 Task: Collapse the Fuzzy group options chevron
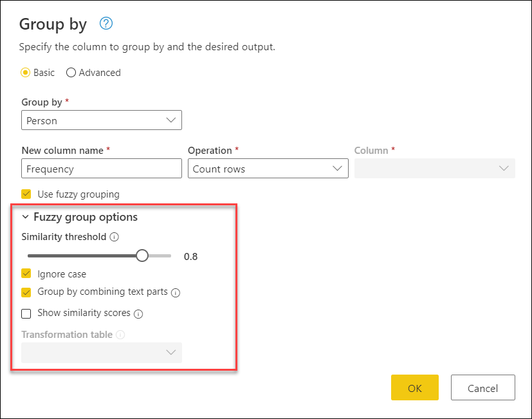26,217
